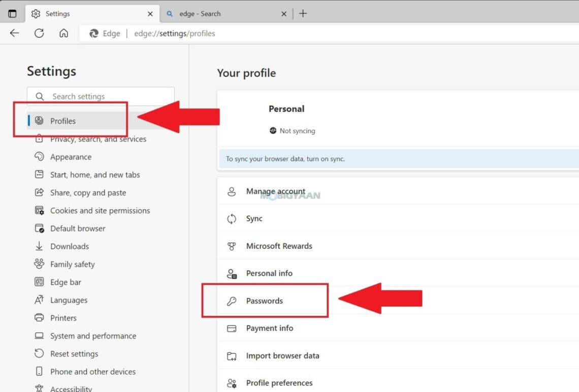This screenshot has height=392, width=579.
Task: Open Profile preferences option
Action: [x=279, y=382]
